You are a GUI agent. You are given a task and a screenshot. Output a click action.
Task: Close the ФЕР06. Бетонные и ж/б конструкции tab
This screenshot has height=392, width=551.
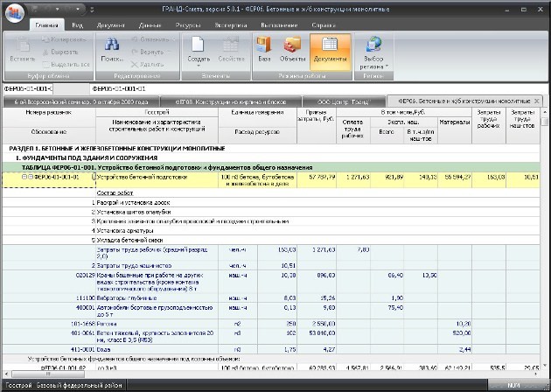coord(537,101)
